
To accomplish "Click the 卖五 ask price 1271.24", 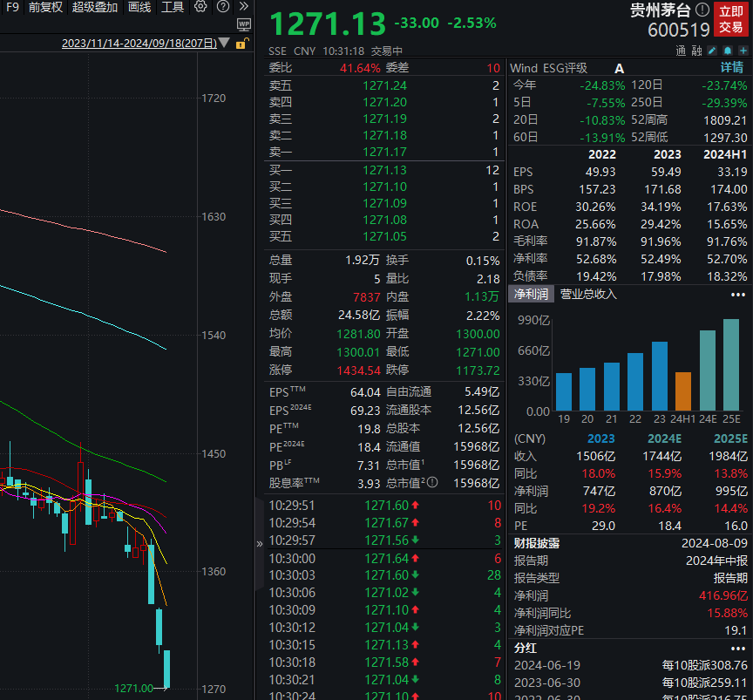I will point(384,85).
